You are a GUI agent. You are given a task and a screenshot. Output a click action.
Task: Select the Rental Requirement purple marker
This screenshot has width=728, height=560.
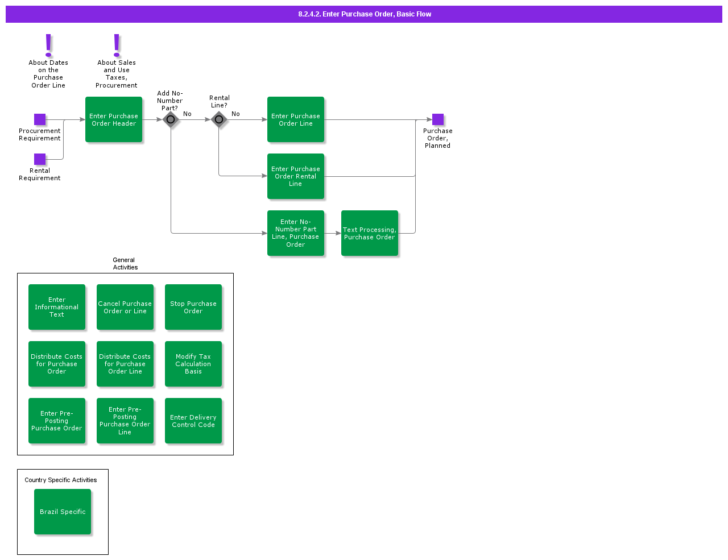coord(39,159)
